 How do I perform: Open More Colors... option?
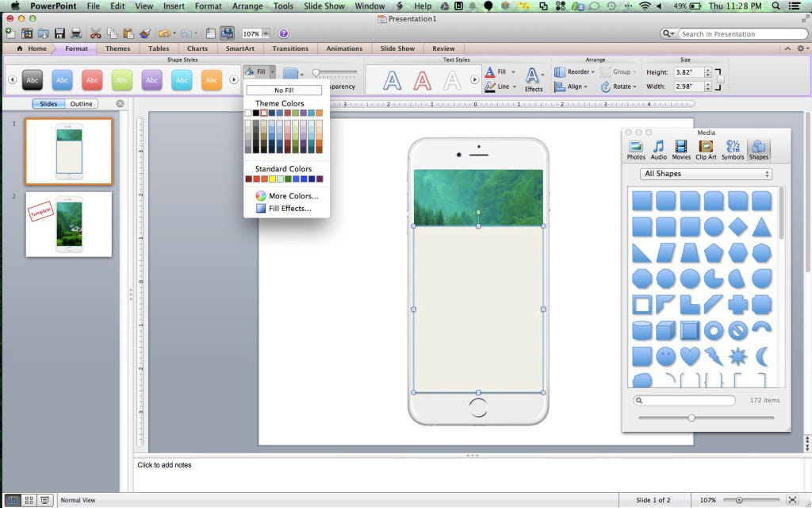click(286, 196)
